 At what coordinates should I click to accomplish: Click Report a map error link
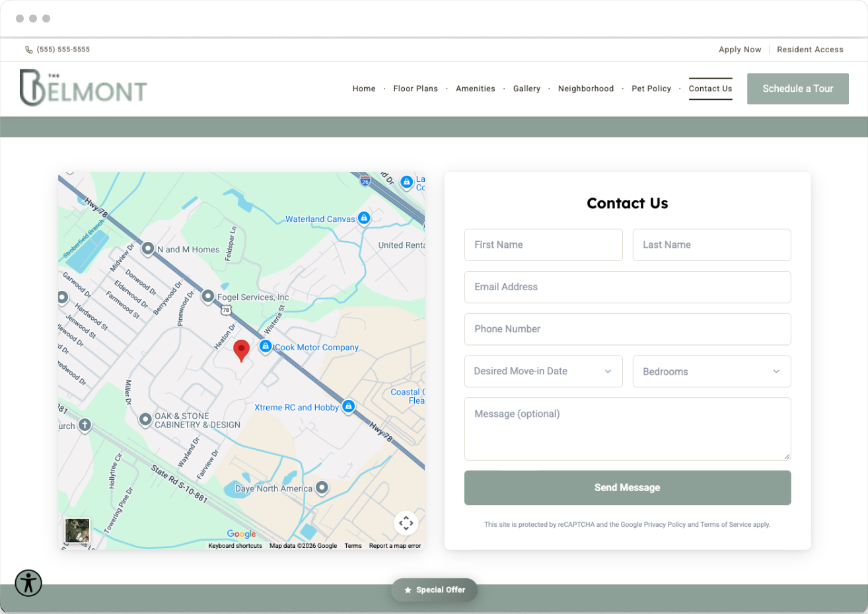395,546
